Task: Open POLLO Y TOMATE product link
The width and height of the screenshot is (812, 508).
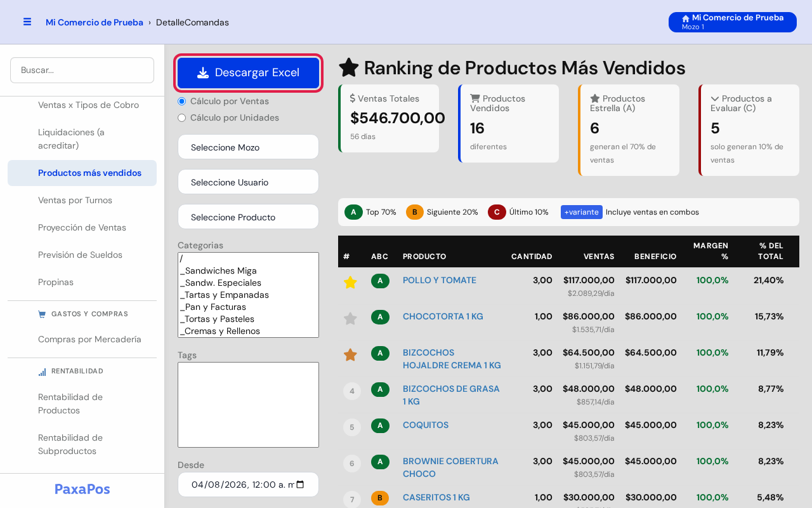Action: pyautogui.click(x=440, y=280)
